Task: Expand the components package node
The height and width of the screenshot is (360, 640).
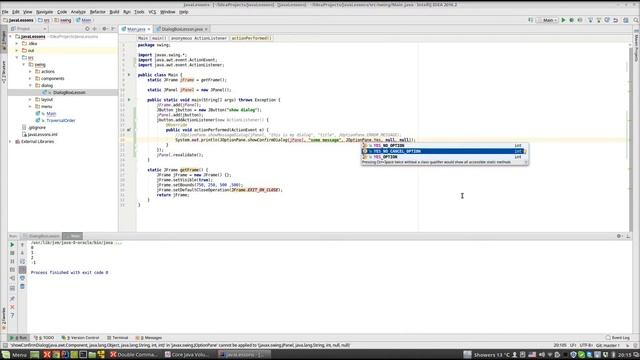Action: [30, 78]
